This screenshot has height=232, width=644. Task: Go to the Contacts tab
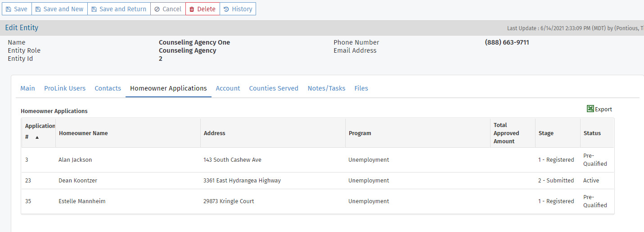(108, 88)
